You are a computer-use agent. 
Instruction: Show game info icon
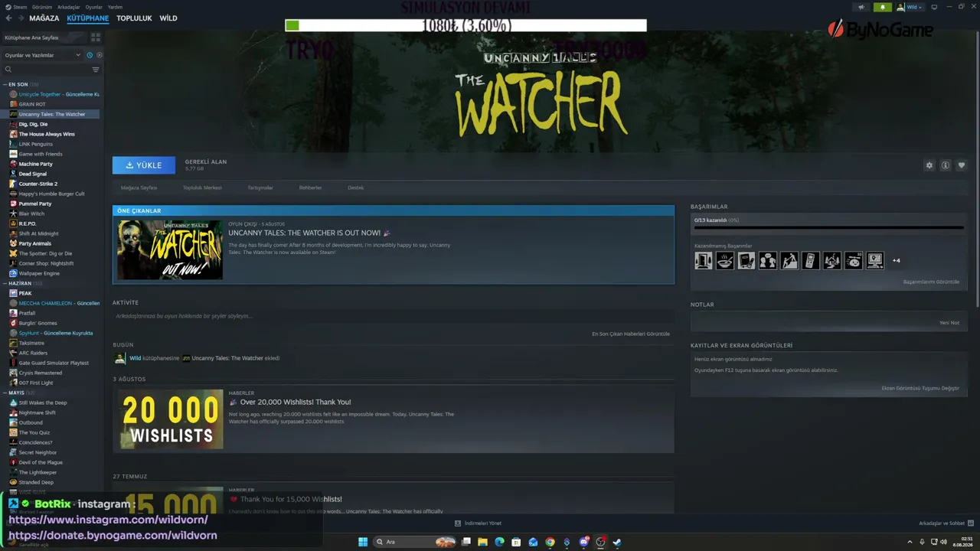tap(946, 165)
